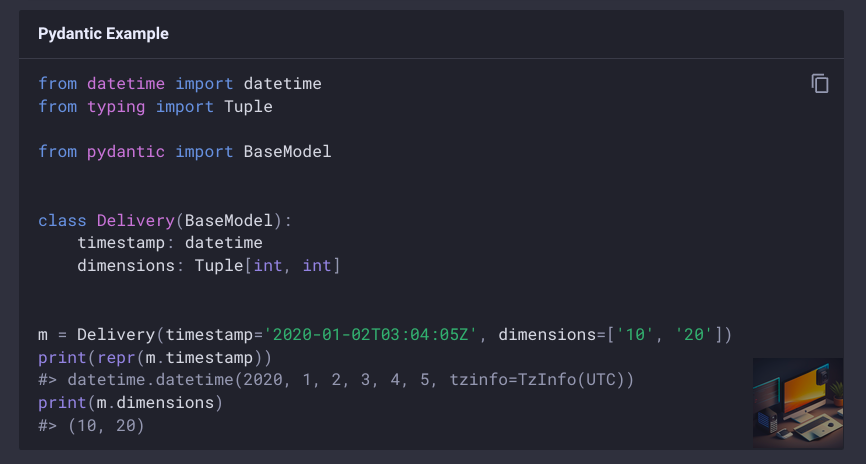
Task: Click the 'Pydantic Example' heading
Action: (x=103, y=34)
